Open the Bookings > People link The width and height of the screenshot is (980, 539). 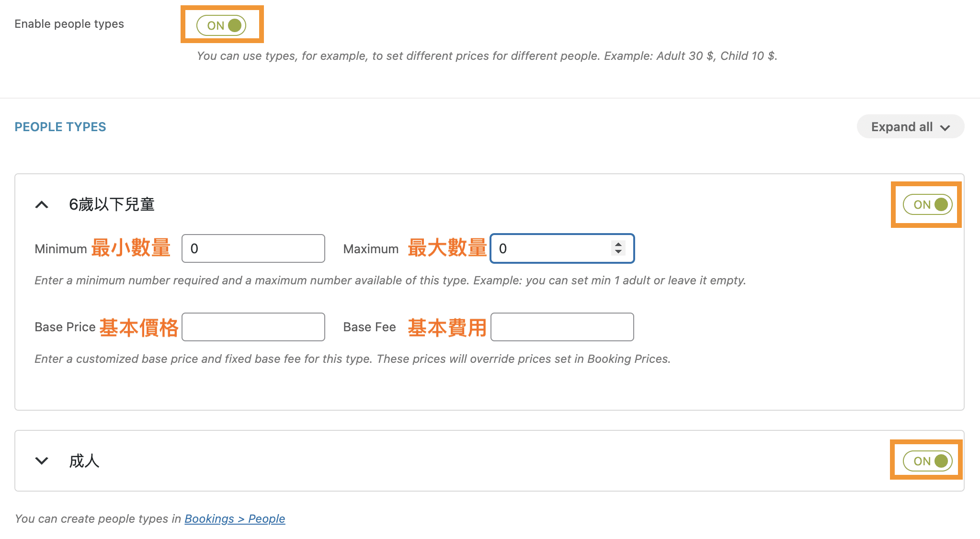235,519
